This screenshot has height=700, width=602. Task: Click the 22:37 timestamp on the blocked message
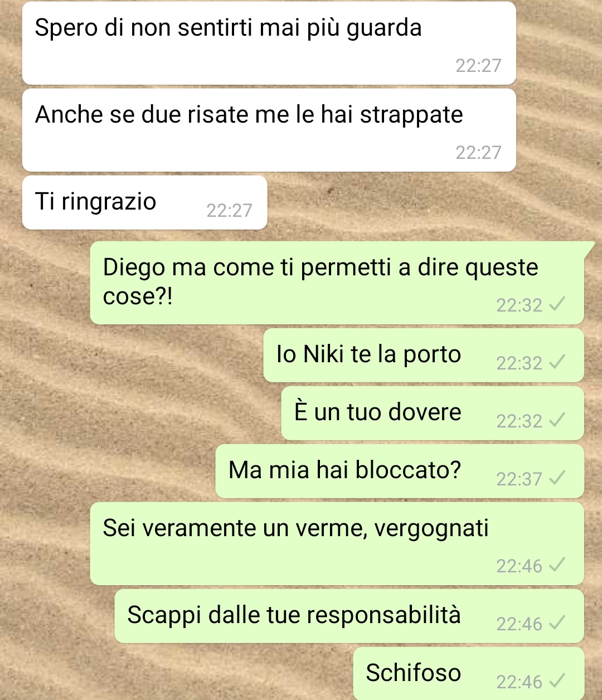519,479
